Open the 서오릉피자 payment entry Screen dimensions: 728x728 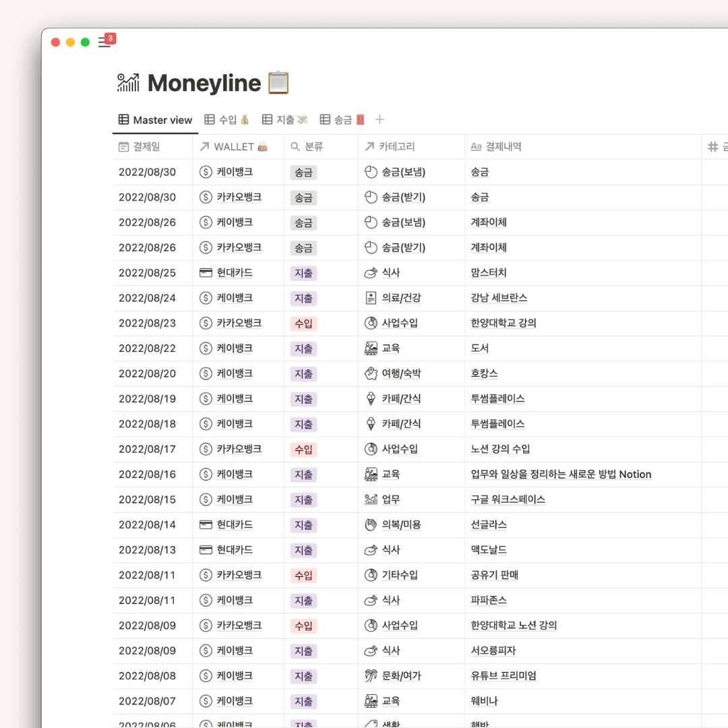(493, 650)
